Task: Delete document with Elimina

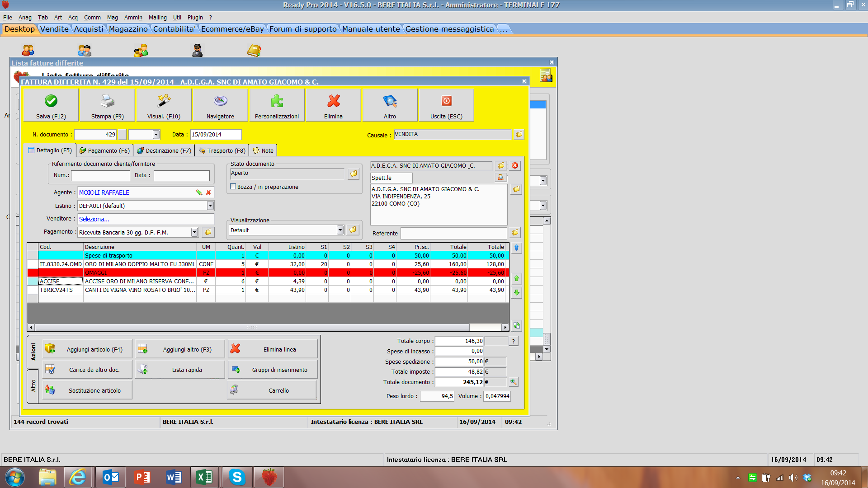Action: (x=333, y=105)
